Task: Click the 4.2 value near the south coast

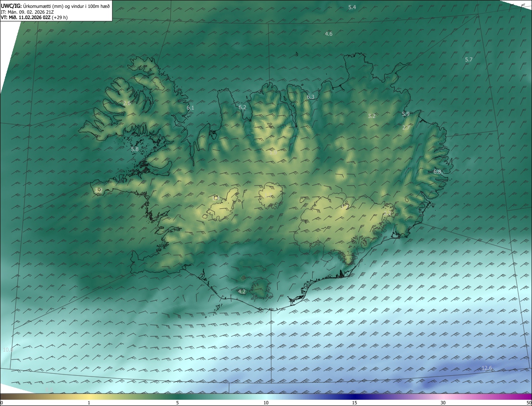Action: coord(242,292)
